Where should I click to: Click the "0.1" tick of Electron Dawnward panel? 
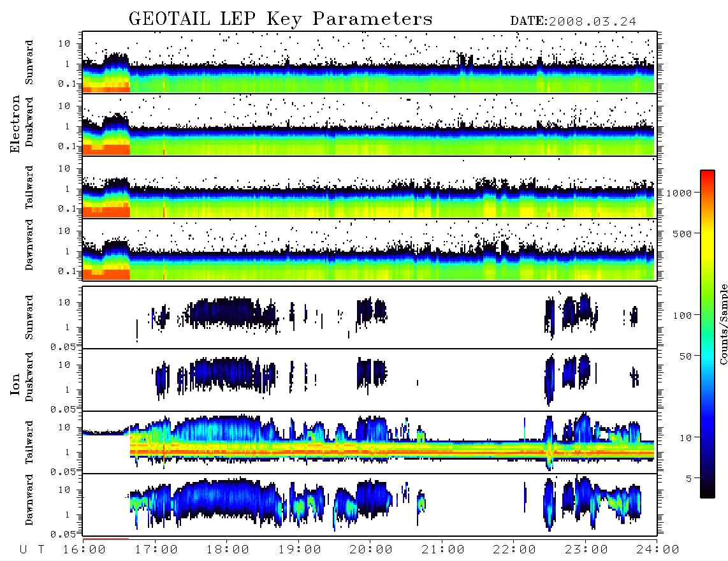(67, 271)
